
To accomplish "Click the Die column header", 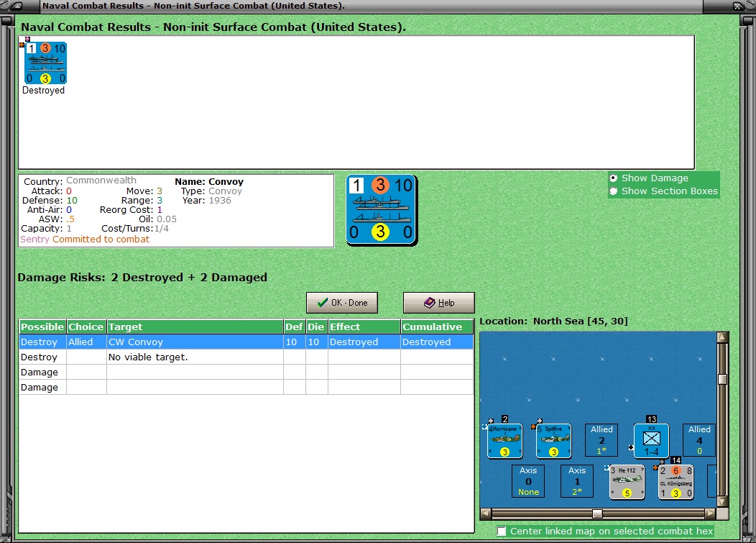I will 316,327.
